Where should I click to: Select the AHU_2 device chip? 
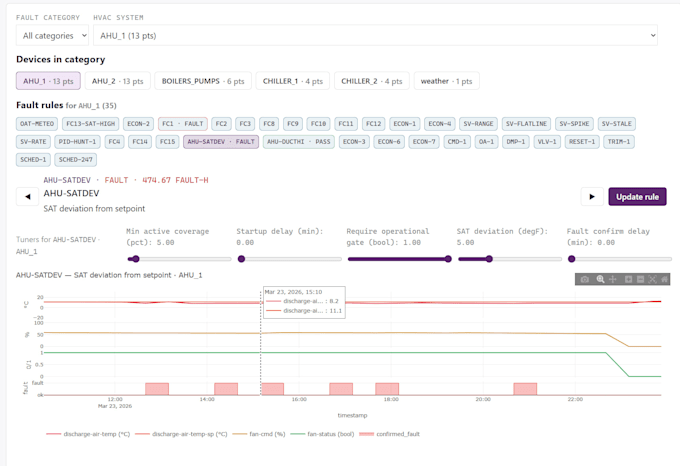pos(118,81)
